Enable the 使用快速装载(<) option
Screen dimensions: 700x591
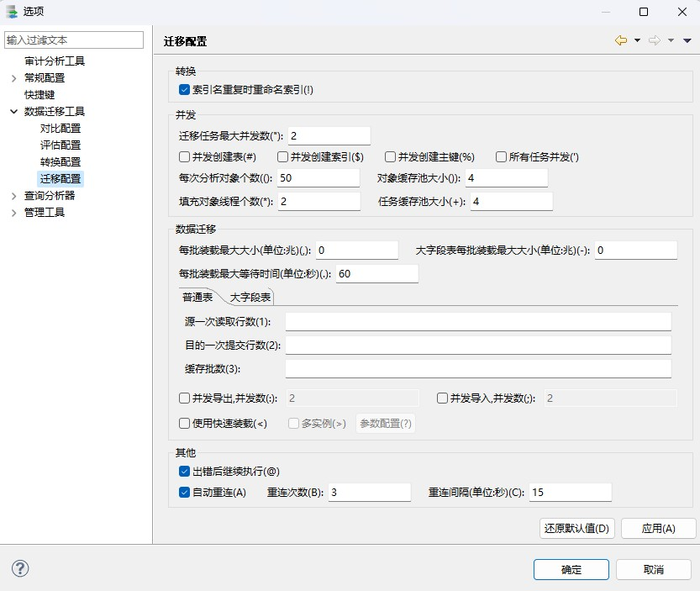tap(182, 423)
